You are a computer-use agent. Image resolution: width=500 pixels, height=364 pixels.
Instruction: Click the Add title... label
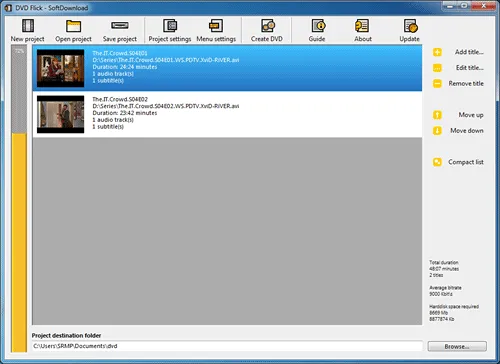(x=469, y=52)
